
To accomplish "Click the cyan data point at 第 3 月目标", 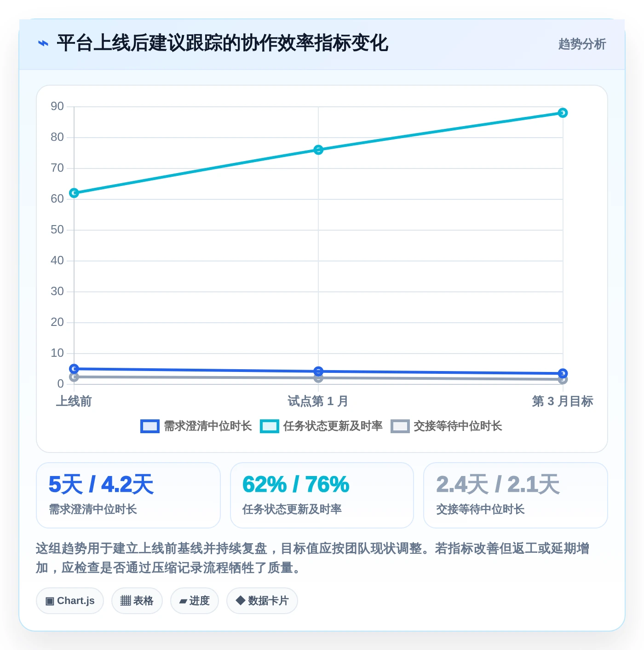I will tap(563, 113).
